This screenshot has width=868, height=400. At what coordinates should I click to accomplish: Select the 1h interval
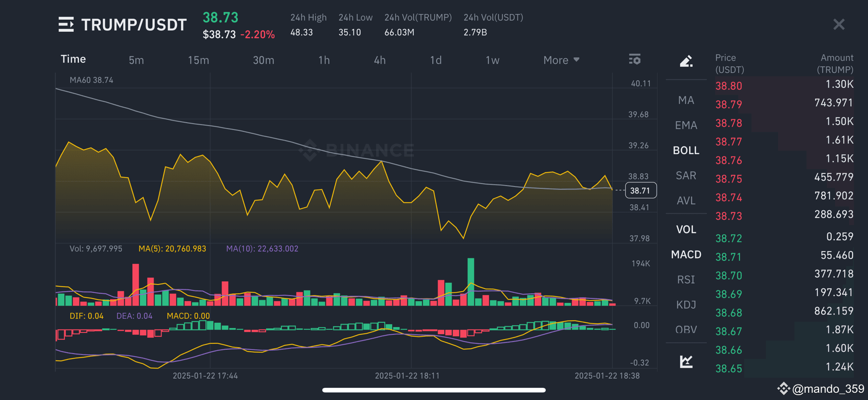pyautogui.click(x=324, y=60)
